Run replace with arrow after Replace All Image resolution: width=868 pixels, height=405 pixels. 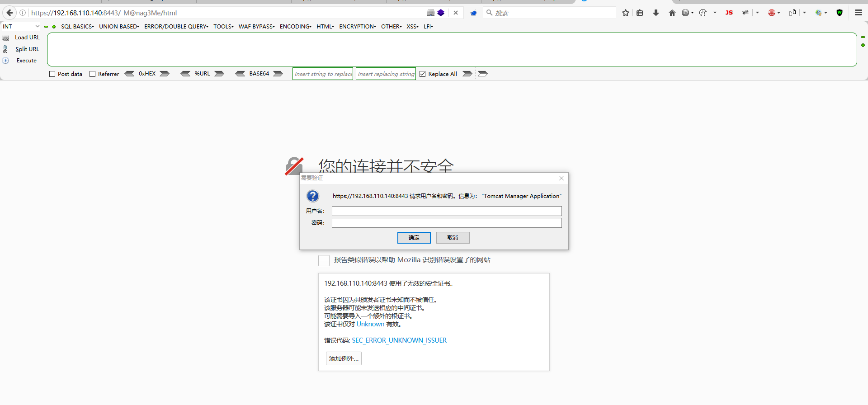click(467, 74)
